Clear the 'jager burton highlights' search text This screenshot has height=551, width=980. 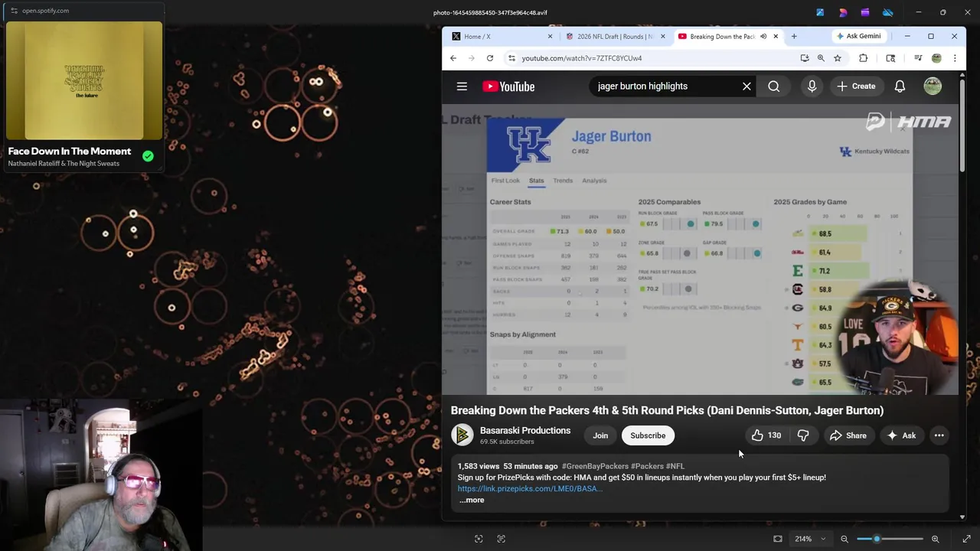[746, 86]
